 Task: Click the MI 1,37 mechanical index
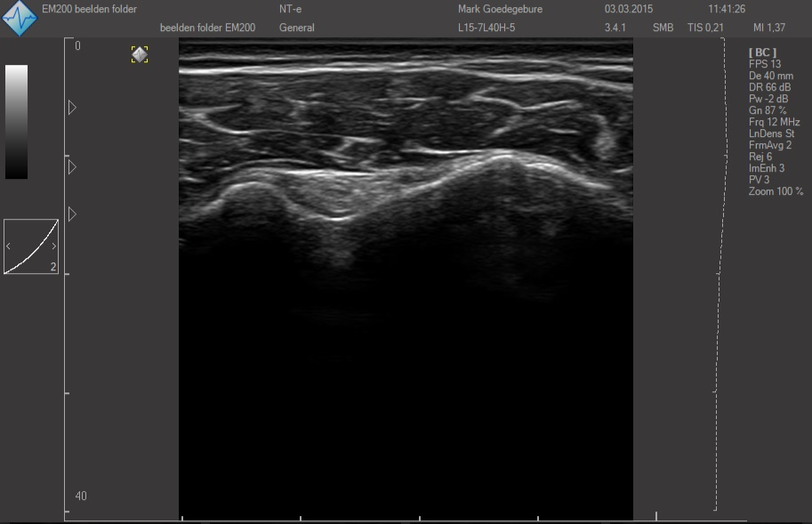769,28
